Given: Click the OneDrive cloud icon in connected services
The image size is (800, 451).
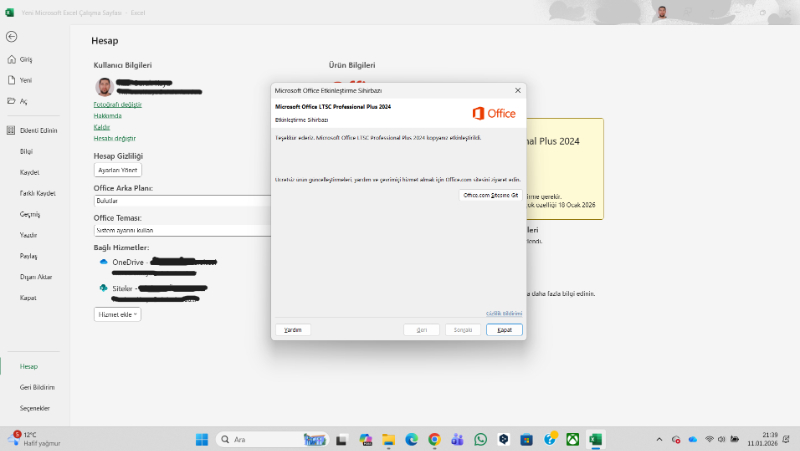Looking at the screenshot, I should [x=103, y=262].
